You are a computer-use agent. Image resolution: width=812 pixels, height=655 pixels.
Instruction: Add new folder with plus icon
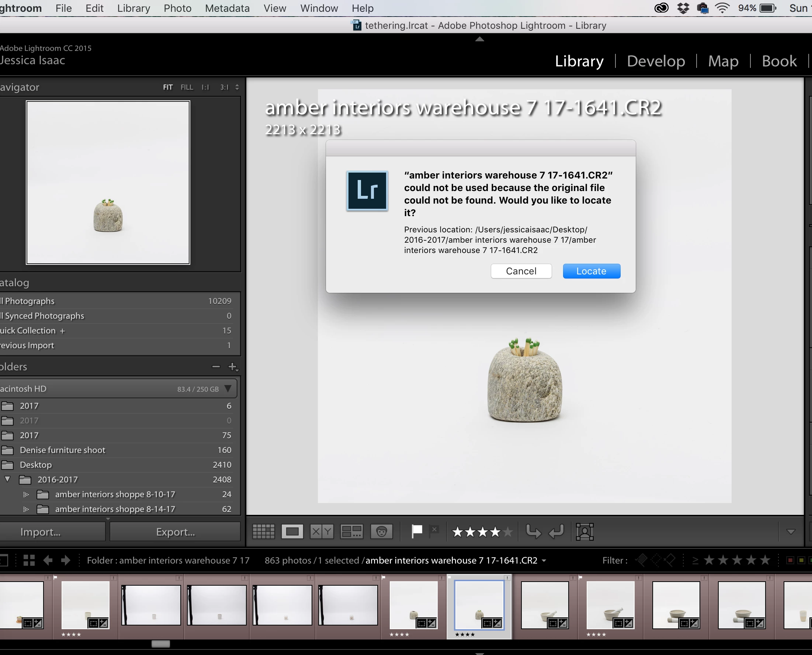(233, 366)
